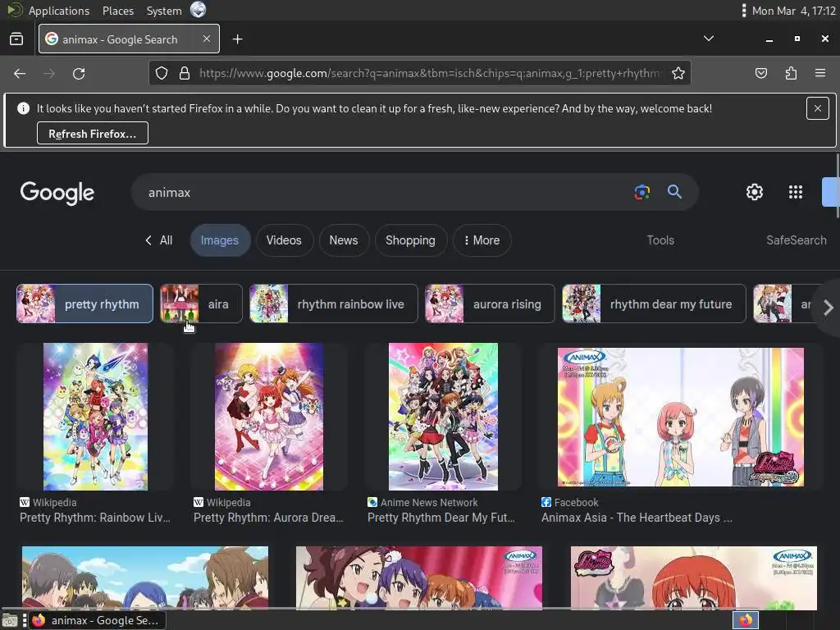Close the animax Google Search tab

pos(206,39)
